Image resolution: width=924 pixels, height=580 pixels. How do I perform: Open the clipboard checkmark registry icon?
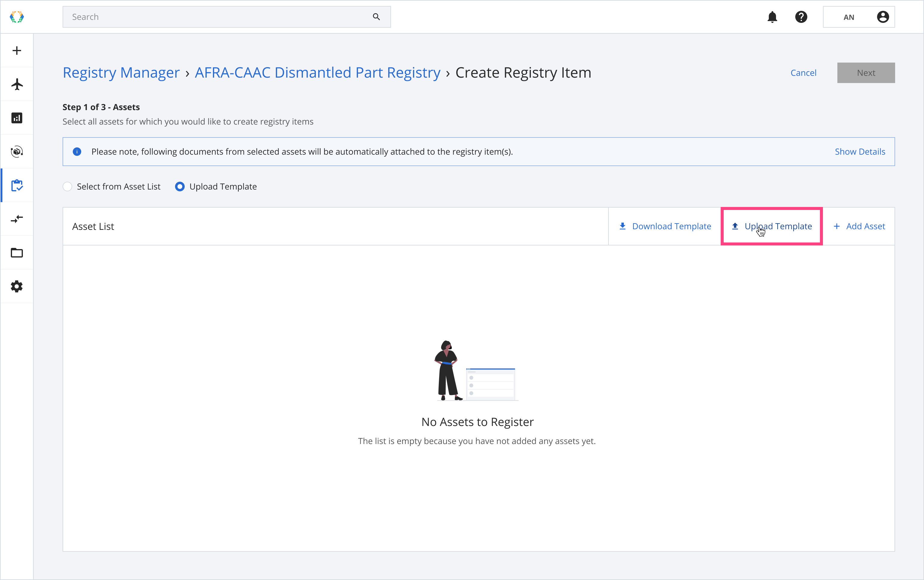tap(17, 185)
